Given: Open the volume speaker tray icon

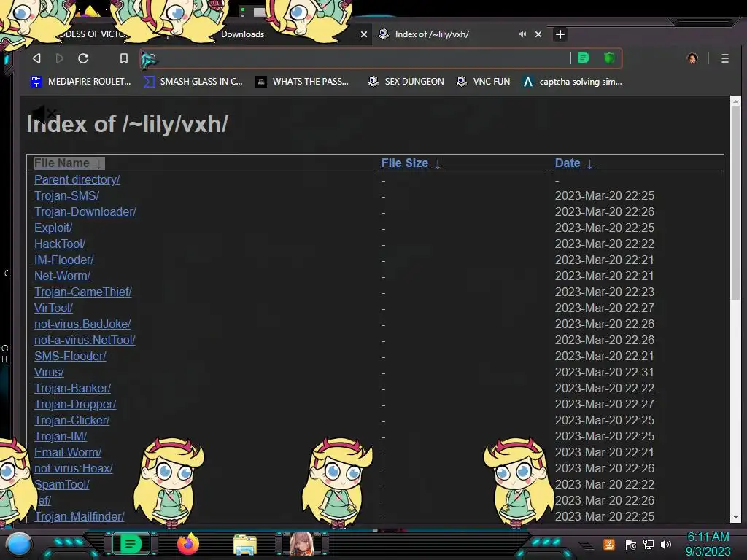Looking at the screenshot, I should [x=666, y=544].
